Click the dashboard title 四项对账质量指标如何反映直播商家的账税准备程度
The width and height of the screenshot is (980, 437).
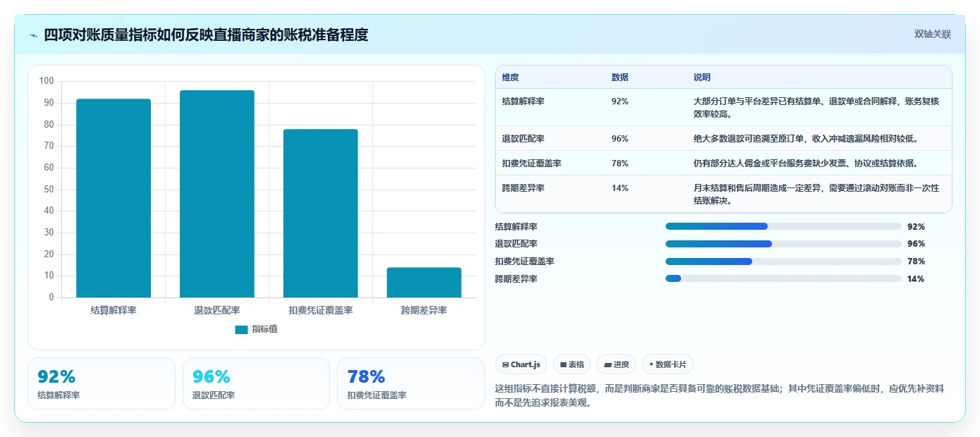point(206,35)
